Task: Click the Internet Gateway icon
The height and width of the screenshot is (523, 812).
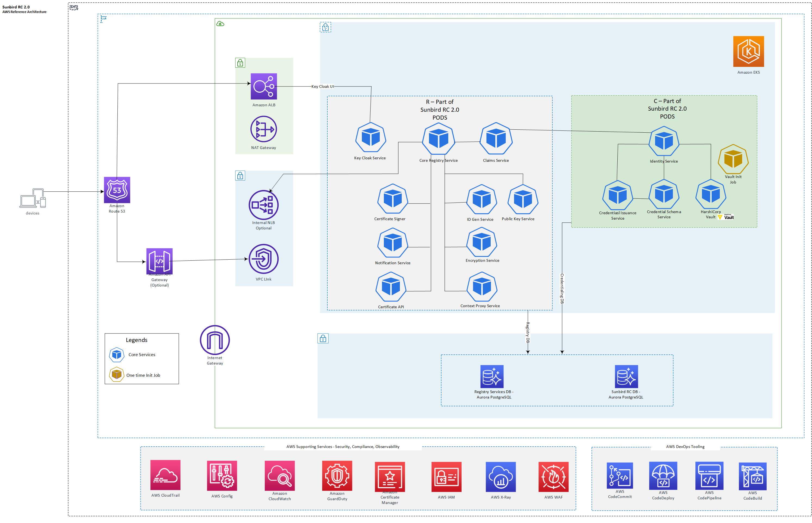Action: 215,340
